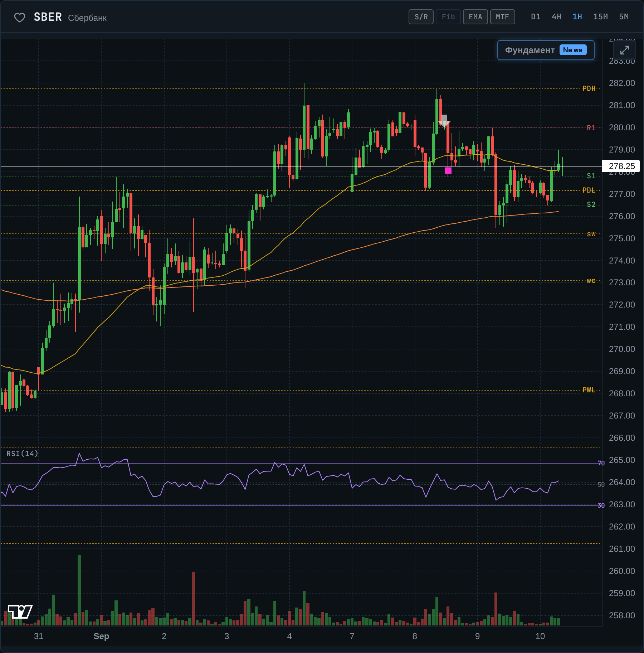
Task: Click the 268.00 price axis label
Action: pos(622,393)
